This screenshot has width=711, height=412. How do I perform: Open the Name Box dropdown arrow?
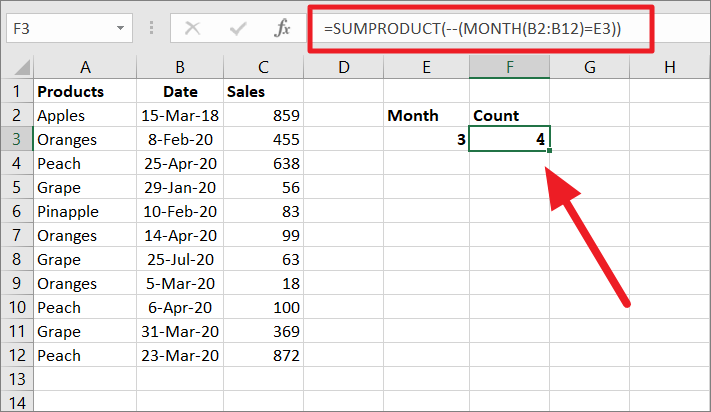click(x=120, y=28)
